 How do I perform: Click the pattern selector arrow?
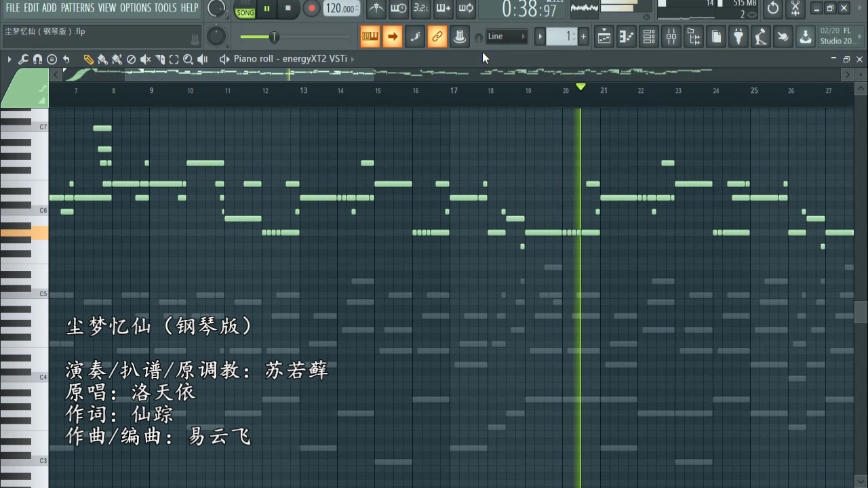[540, 37]
